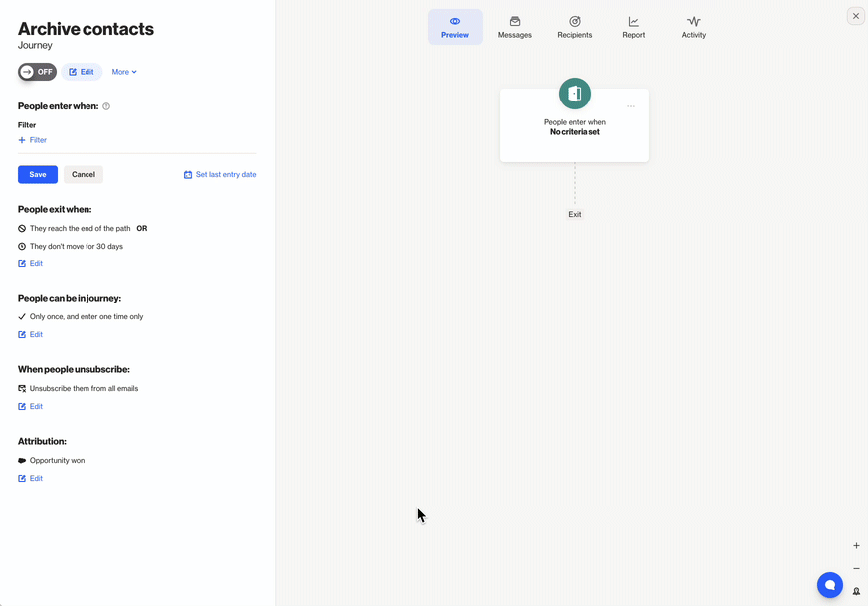Image resolution: width=868 pixels, height=606 pixels.
Task: Click the Opportunity won attribution text
Action: coord(57,461)
